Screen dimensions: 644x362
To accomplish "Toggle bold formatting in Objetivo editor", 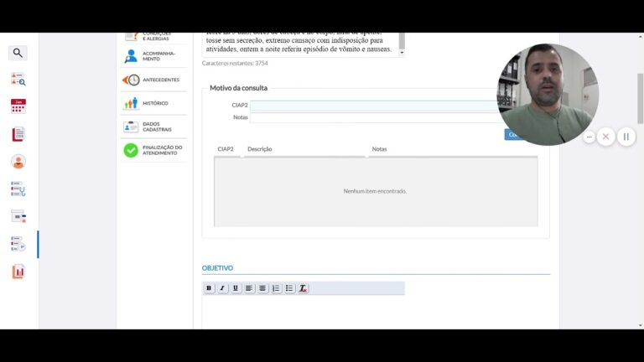I will (209, 288).
